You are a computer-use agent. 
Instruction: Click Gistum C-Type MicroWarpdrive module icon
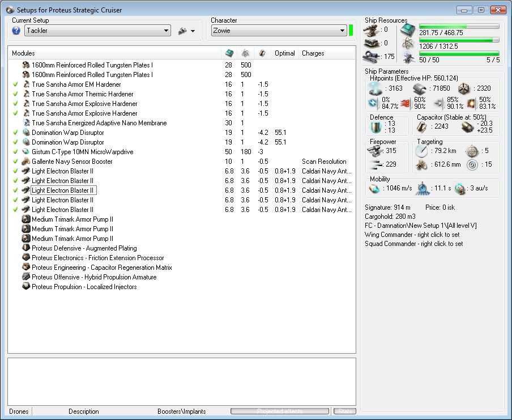[26, 152]
